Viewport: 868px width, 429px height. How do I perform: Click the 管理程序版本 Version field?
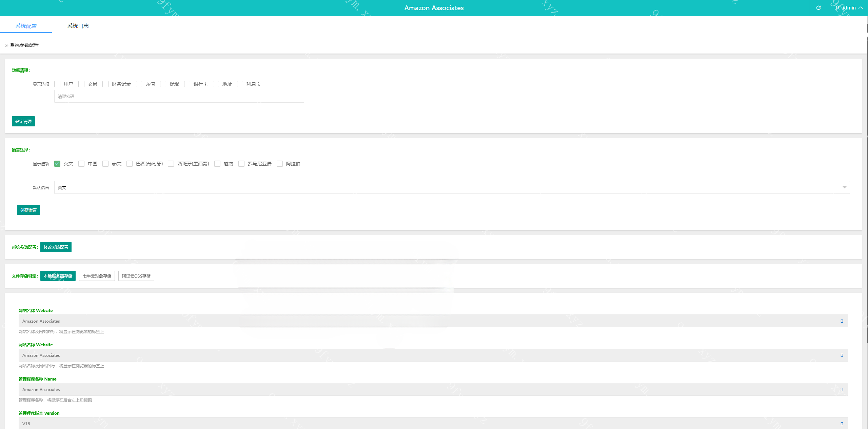(x=433, y=423)
